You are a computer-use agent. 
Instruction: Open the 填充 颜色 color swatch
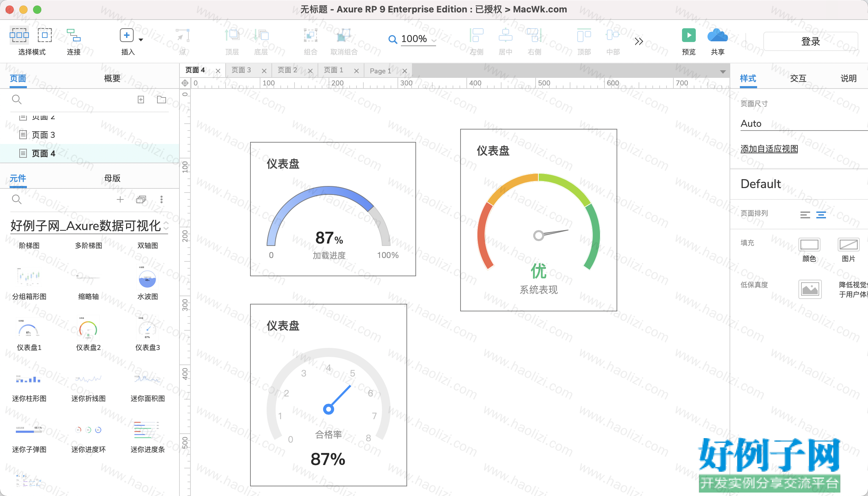point(809,245)
